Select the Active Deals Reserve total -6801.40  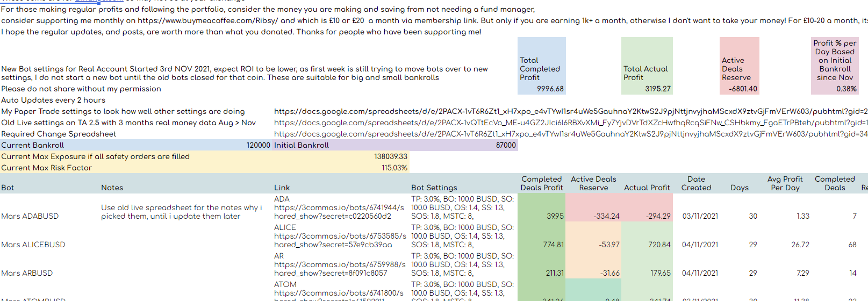click(743, 89)
